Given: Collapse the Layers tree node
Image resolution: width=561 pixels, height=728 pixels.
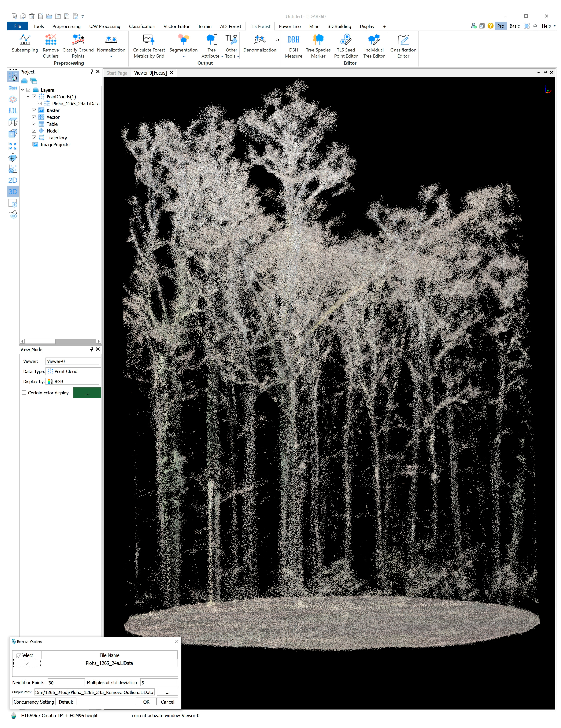Looking at the screenshot, I should click(22, 90).
